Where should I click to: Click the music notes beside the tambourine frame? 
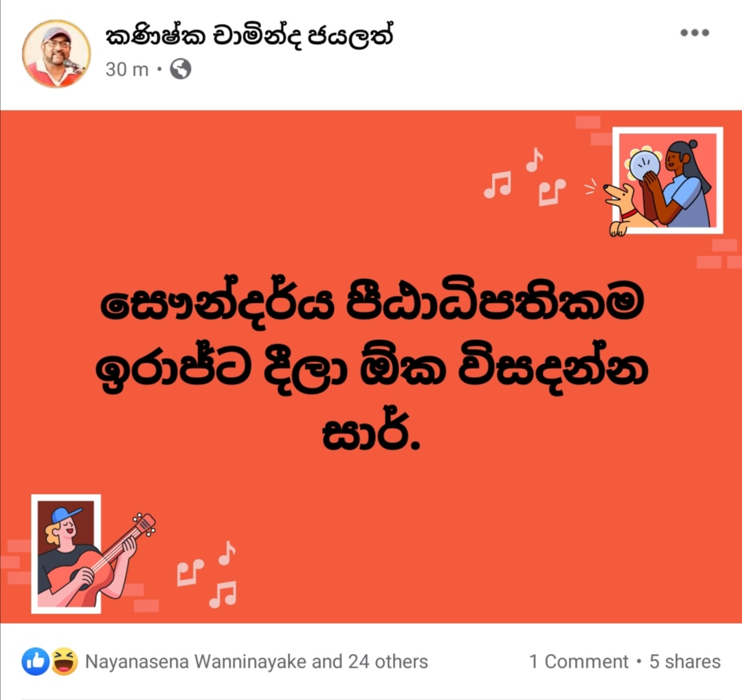(525, 177)
